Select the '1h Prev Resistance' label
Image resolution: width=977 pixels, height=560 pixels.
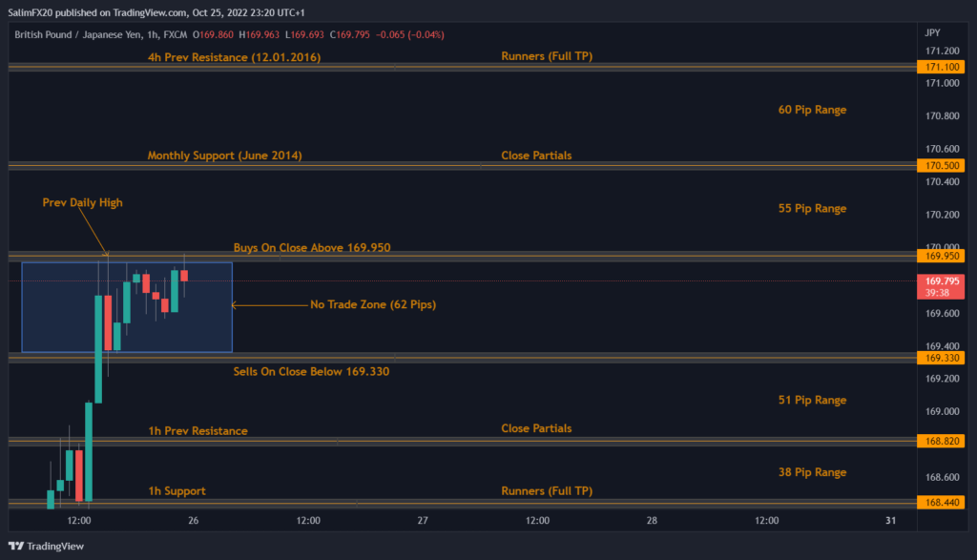(197, 431)
